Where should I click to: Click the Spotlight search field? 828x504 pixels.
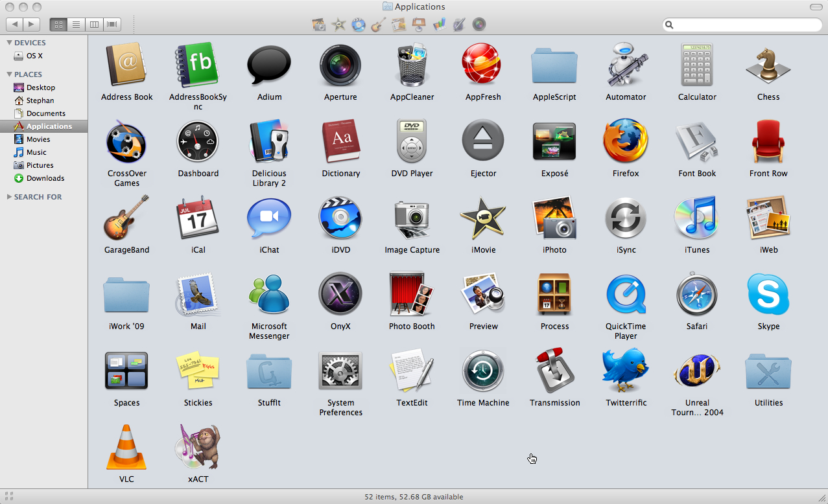(x=742, y=25)
